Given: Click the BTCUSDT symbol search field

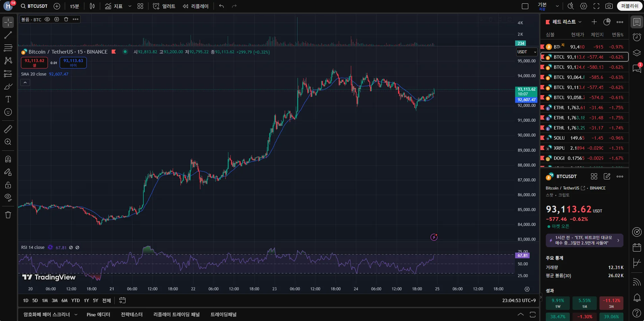Looking at the screenshot, I should (34, 6).
